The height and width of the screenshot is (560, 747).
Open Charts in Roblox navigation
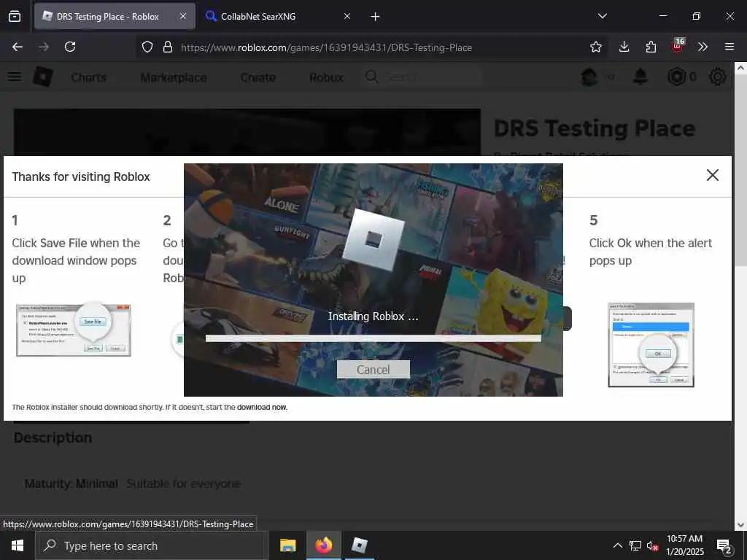88,77
